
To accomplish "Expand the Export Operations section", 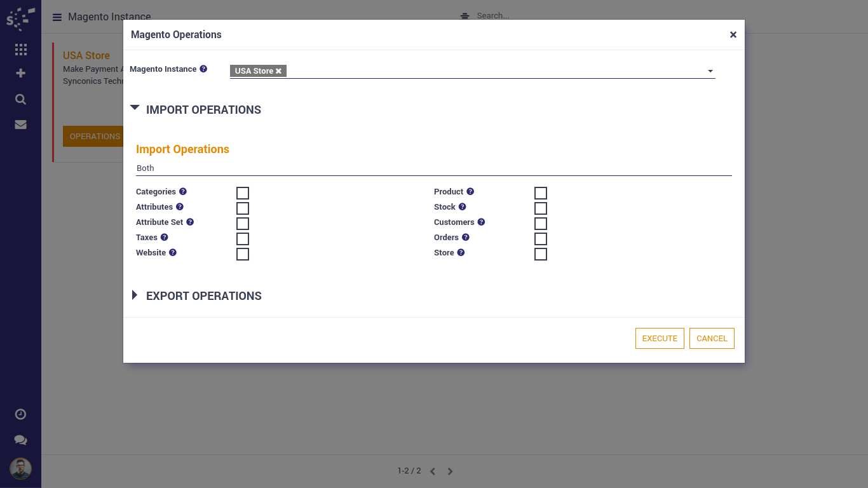I will click(135, 295).
